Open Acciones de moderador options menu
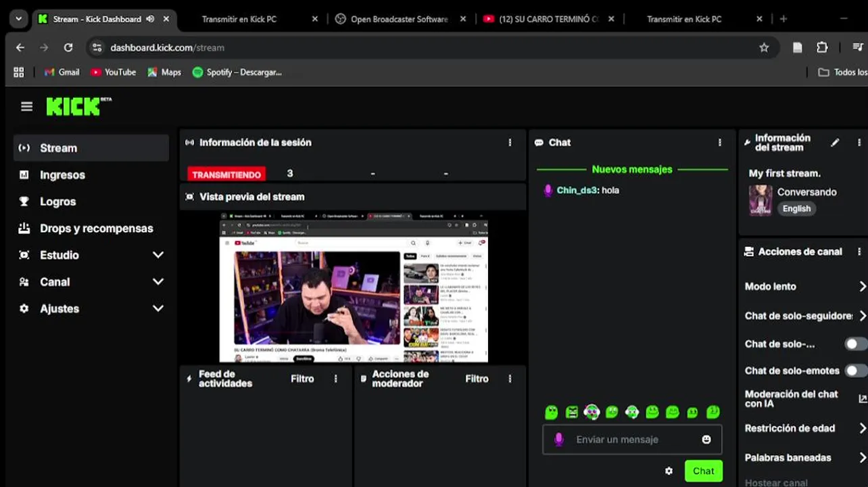Image resolution: width=868 pixels, height=487 pixels. (510, 379)
